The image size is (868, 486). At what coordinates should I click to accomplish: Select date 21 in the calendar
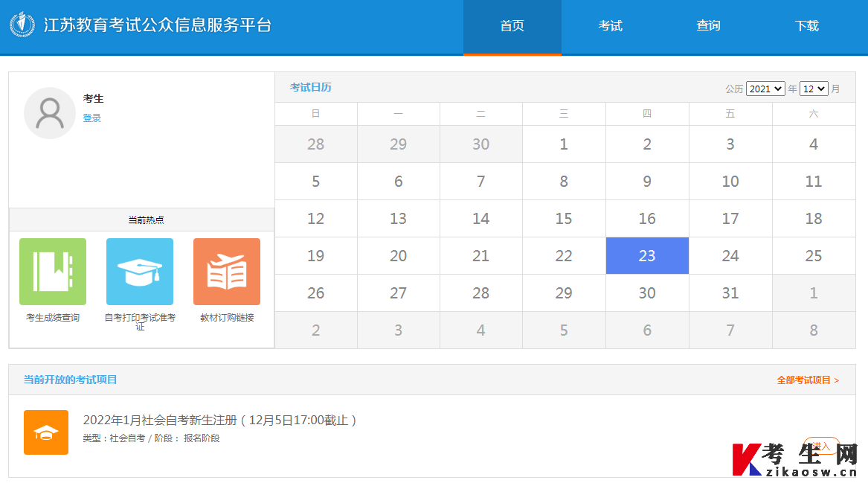(480, 256)
